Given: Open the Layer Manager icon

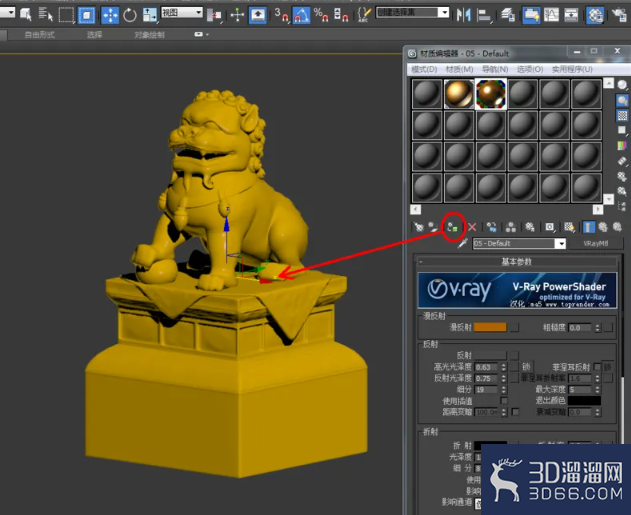Looking at the screenshot, I should (x=508, y=15).
